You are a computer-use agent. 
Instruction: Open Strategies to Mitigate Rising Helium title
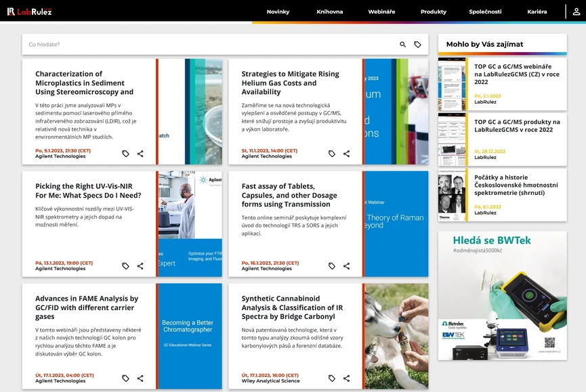click(290, 83)
